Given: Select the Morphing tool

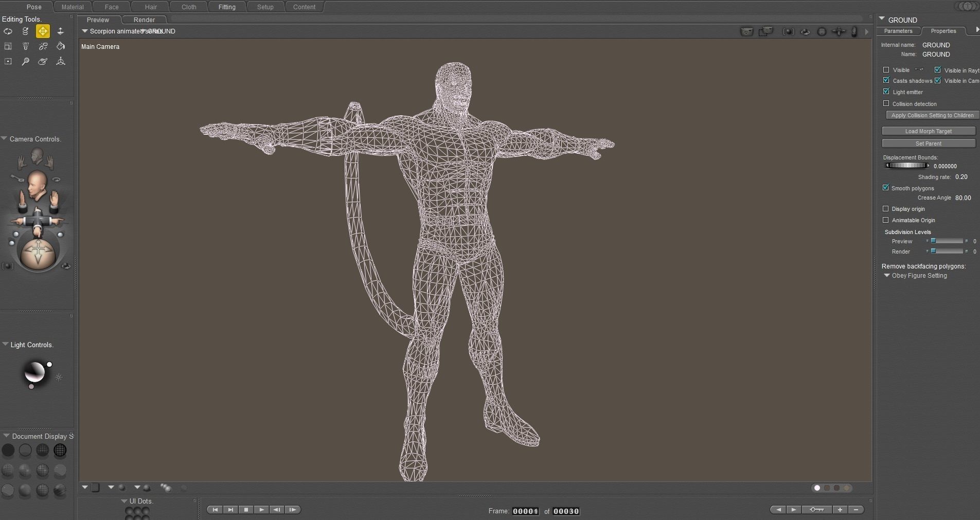Looking at the screenshot, I should 43,61.
